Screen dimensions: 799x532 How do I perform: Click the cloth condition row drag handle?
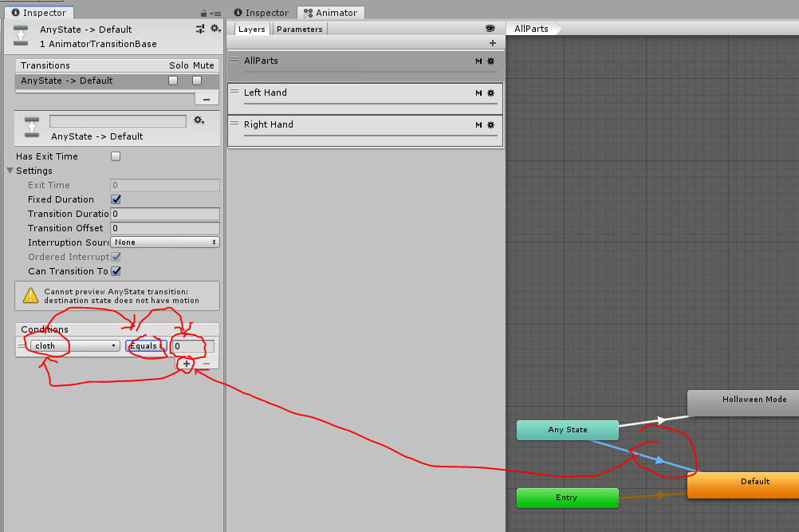tap(22, 346)
